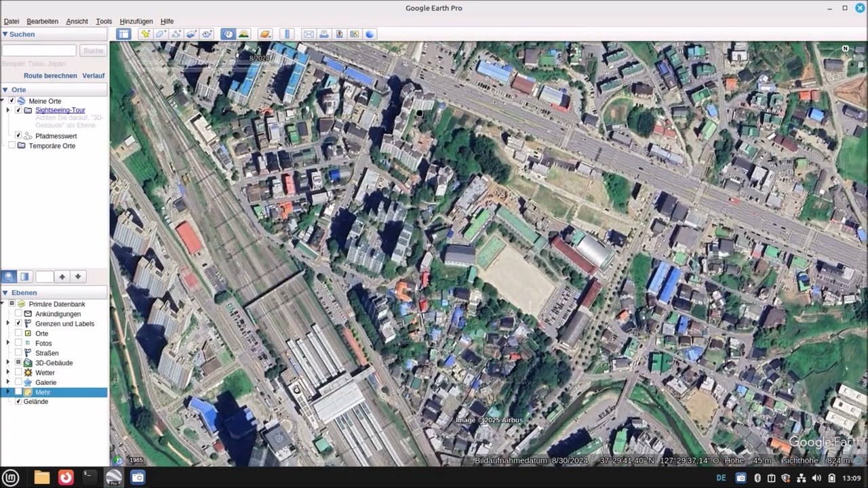Add an image overlay from the toolbar
Image resolution: width=868 pixels, height=488 pixels.
click(x=192, y=34)
